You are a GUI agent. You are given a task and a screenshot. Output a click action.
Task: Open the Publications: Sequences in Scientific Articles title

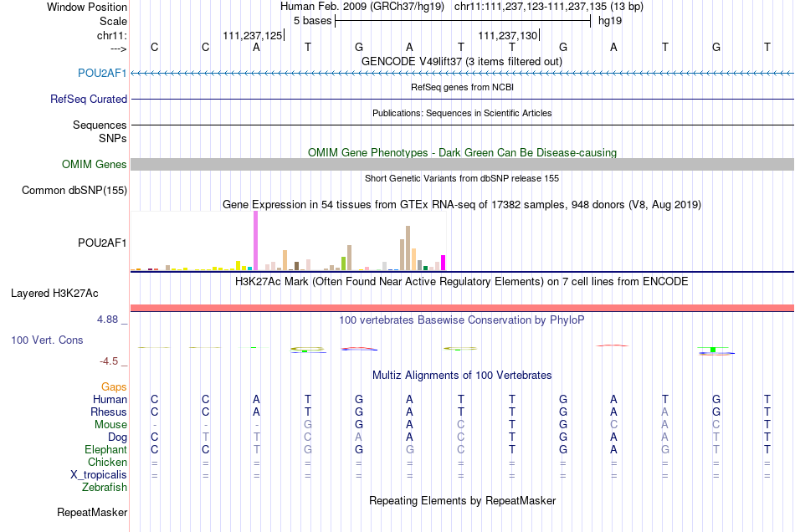[x=462, y=113]
